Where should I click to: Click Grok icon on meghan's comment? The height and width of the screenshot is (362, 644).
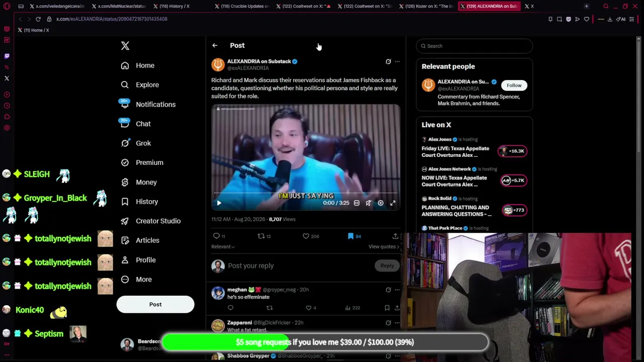388,290
